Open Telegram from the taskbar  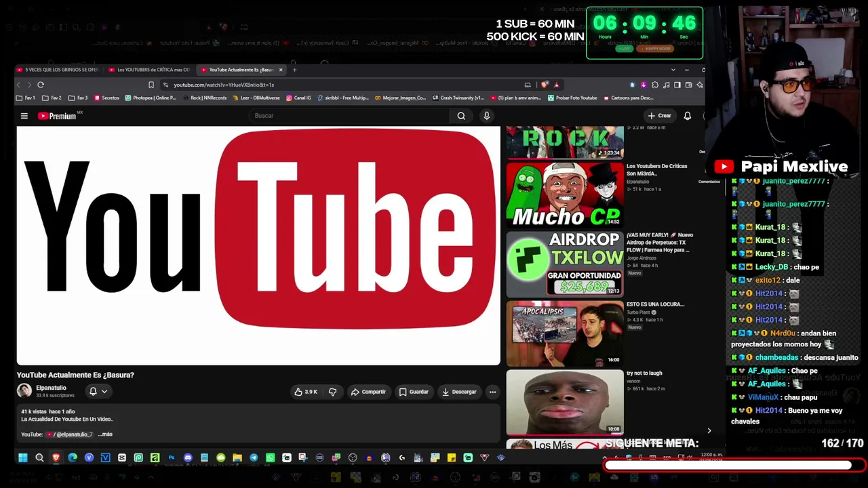(254, 458)
